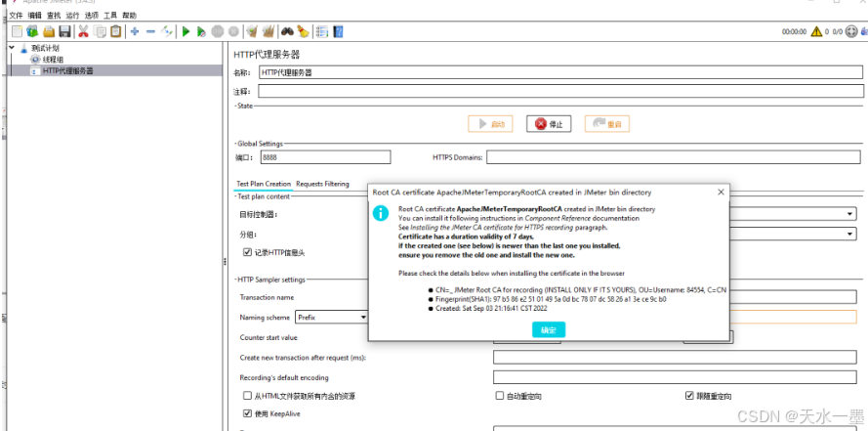
Task: Open the 目标控制器 dropdown arrow
Action: tap(849, 214)
